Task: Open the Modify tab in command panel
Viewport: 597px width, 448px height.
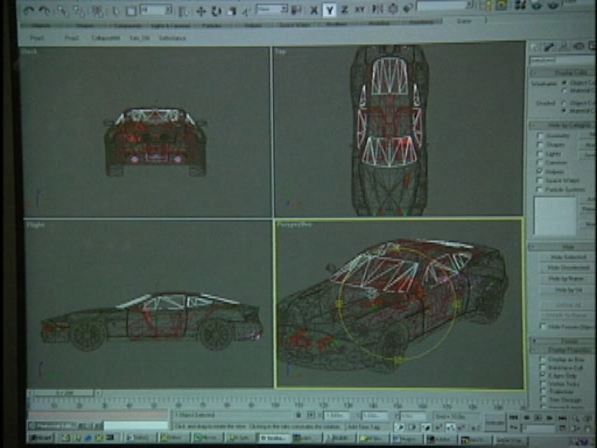Action: (x=549, y=47)
